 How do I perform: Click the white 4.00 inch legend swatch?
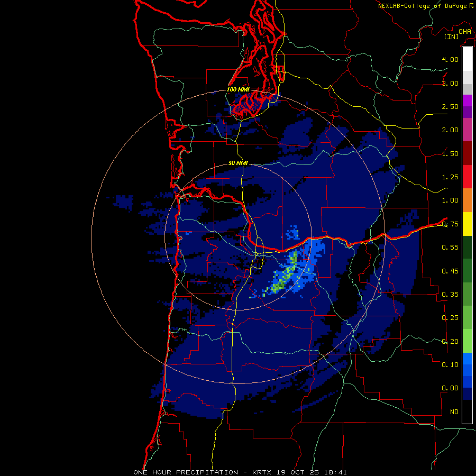point(467,59)
